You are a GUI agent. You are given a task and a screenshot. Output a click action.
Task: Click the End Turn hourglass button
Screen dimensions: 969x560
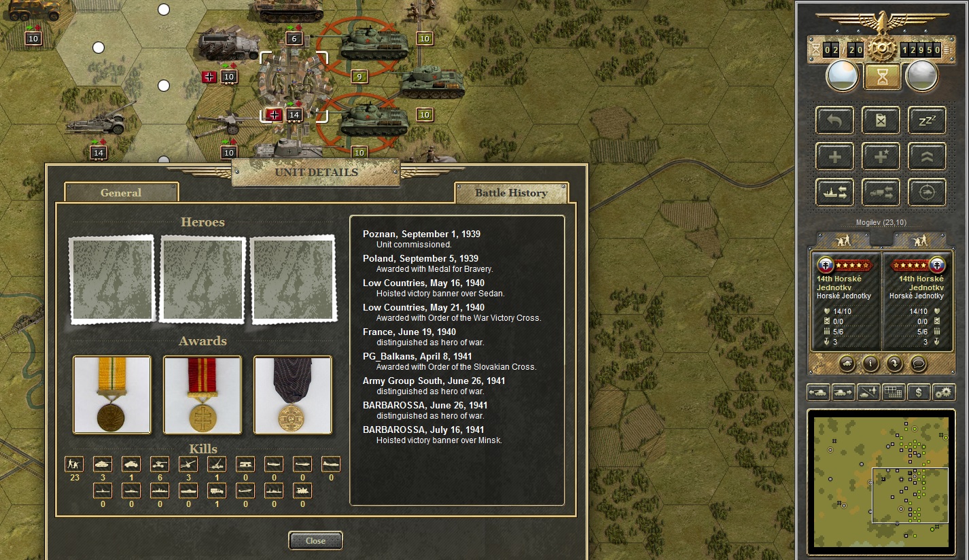(882, 77)
